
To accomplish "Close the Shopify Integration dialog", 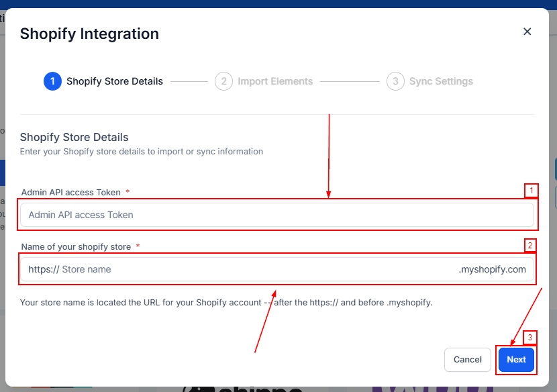I will click(527, 32).
